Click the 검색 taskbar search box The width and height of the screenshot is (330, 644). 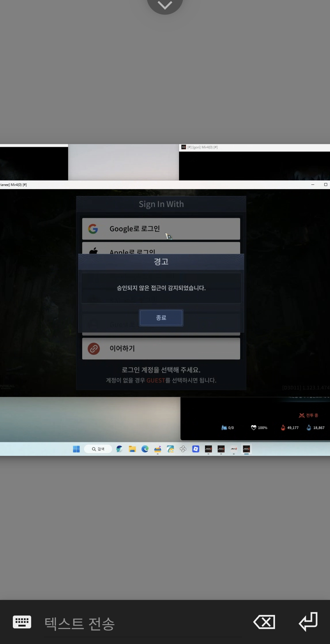[98, 449]
